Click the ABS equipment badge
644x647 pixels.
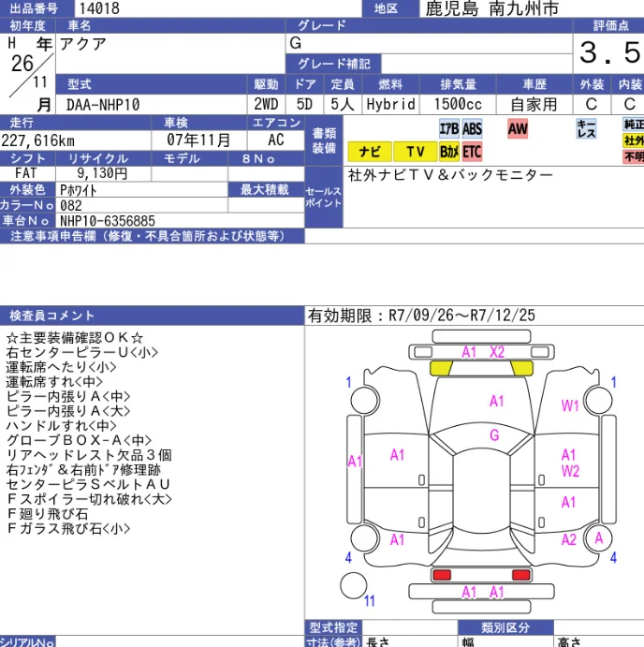click(472, 128)
